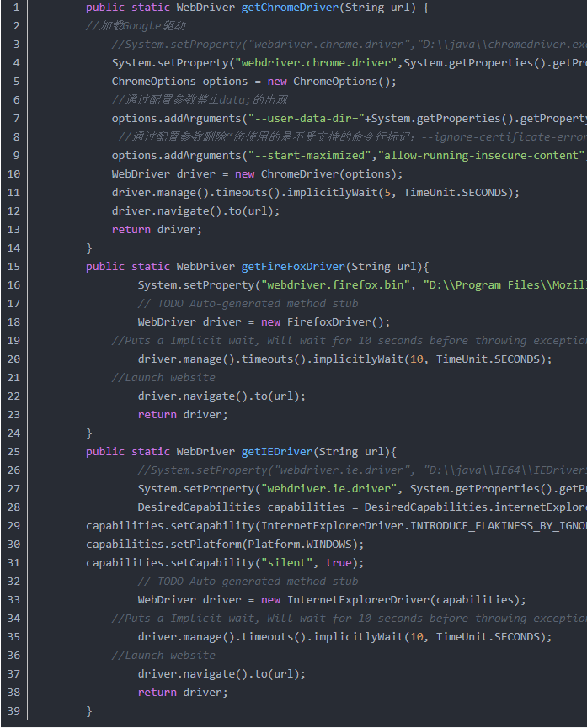This screenshot has height=728, width=587.
Task: Click the "webdriver.ie.driver" string on line 27
Action: tap(329, 488)
